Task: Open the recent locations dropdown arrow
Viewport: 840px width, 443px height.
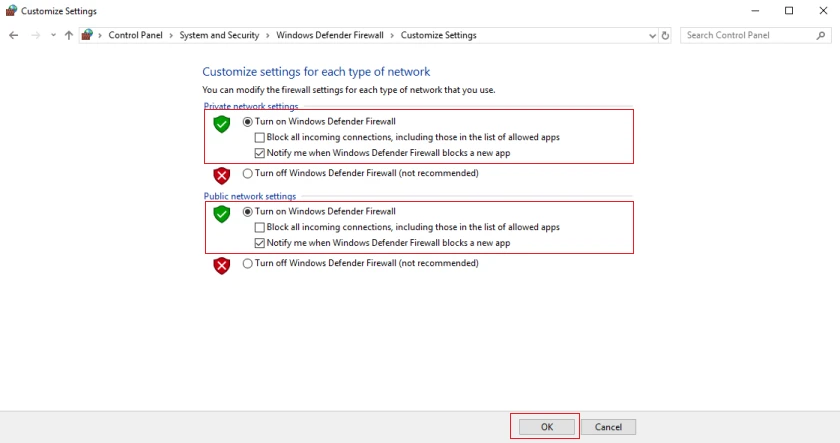Action: tap(53, 35)
